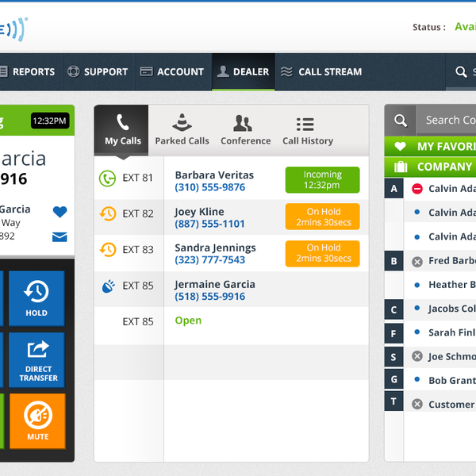The width and height of the screenshot is (476, 476).
Task: Switch to the Parked Calls tab
Action: point(182,130)
